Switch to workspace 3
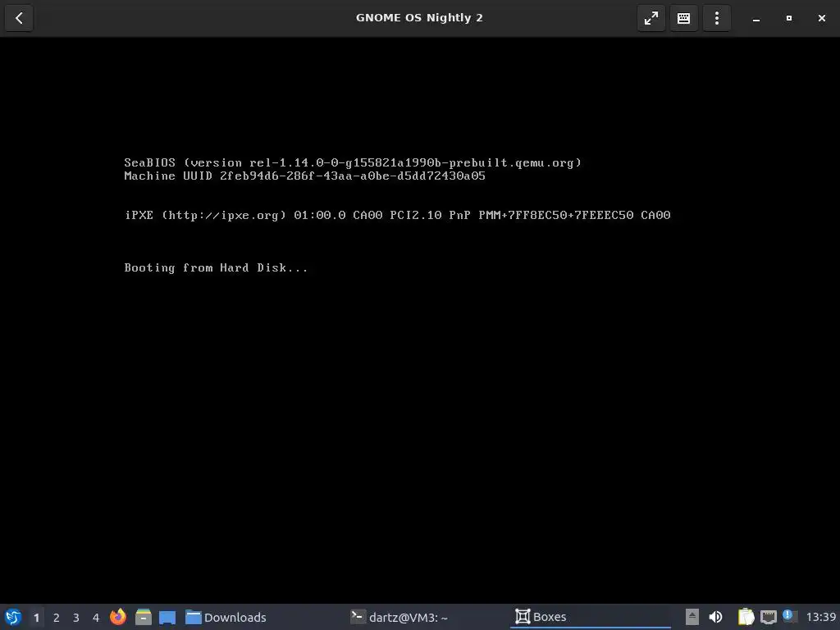Image resolution: width=840 pixels, height=630 pixels. point(76,618)
